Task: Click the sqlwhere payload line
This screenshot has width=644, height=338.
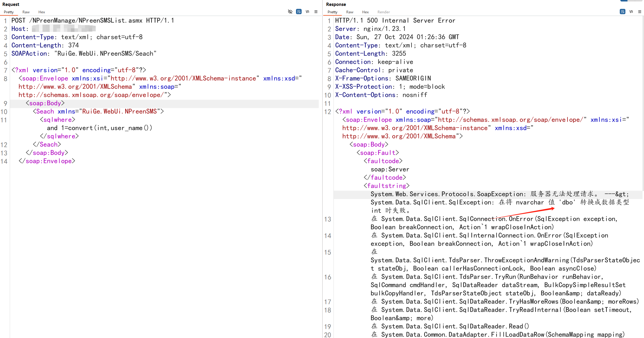Action: pos(100,128)
